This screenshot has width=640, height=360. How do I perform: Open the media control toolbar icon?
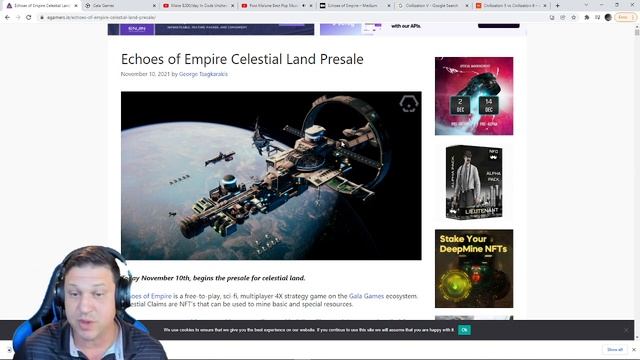tap(597, 18)
